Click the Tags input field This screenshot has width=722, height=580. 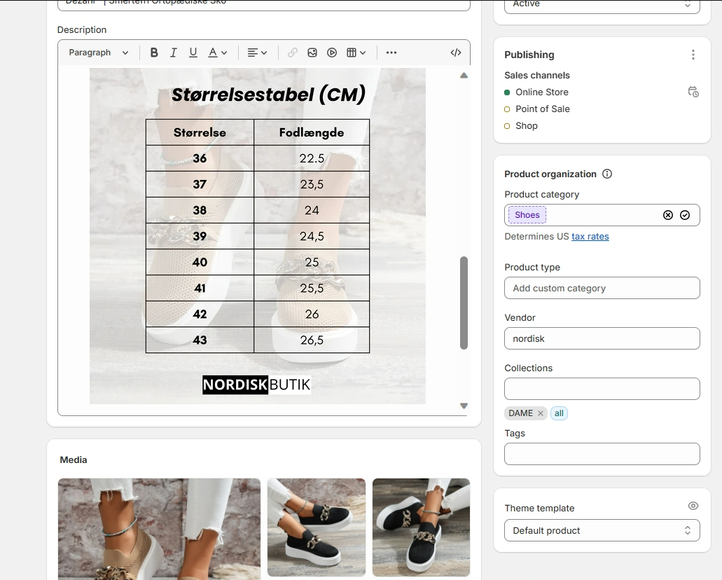(x=602, y=454)
